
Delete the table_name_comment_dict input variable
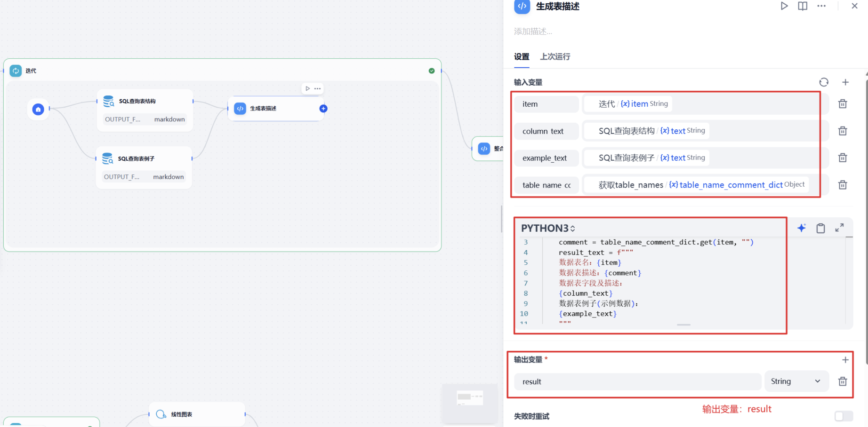[x=843, y=185]
